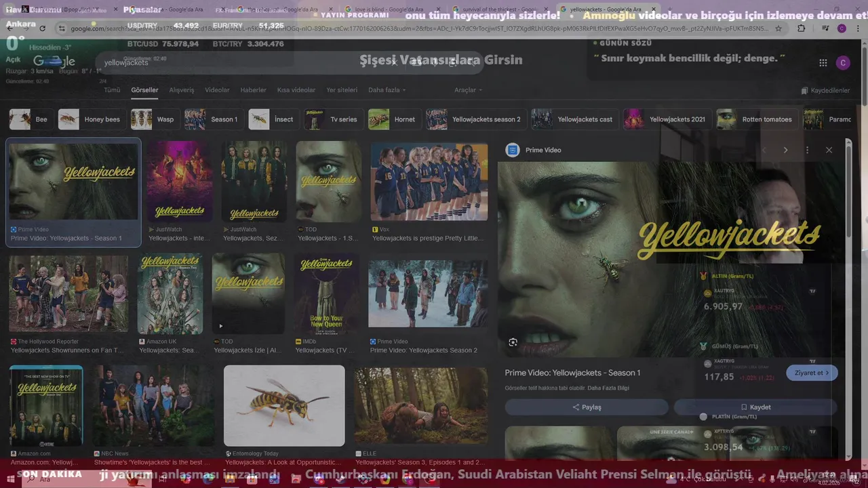The image size is (868, 488).
Task: Close the image preview panel
Action: (x=829, y=150)
